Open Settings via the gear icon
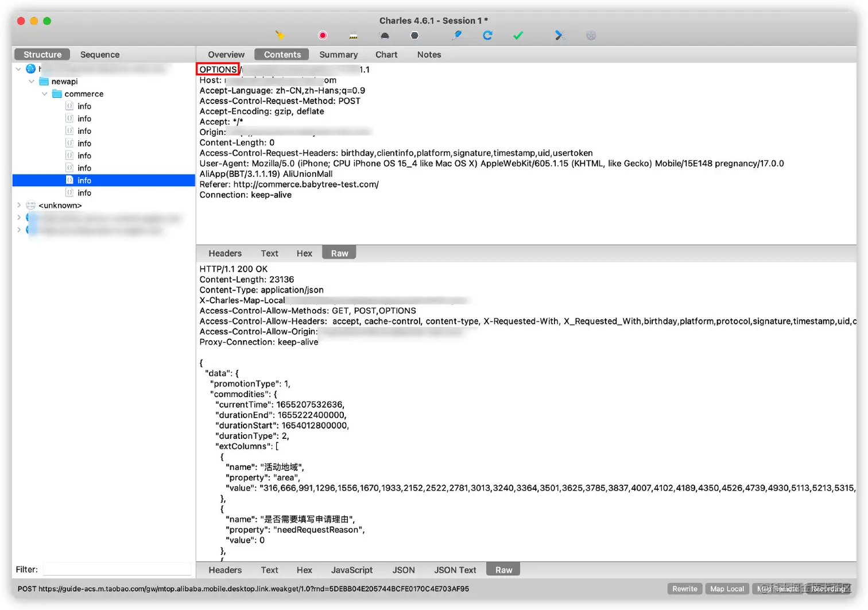 tap(591, 36)
